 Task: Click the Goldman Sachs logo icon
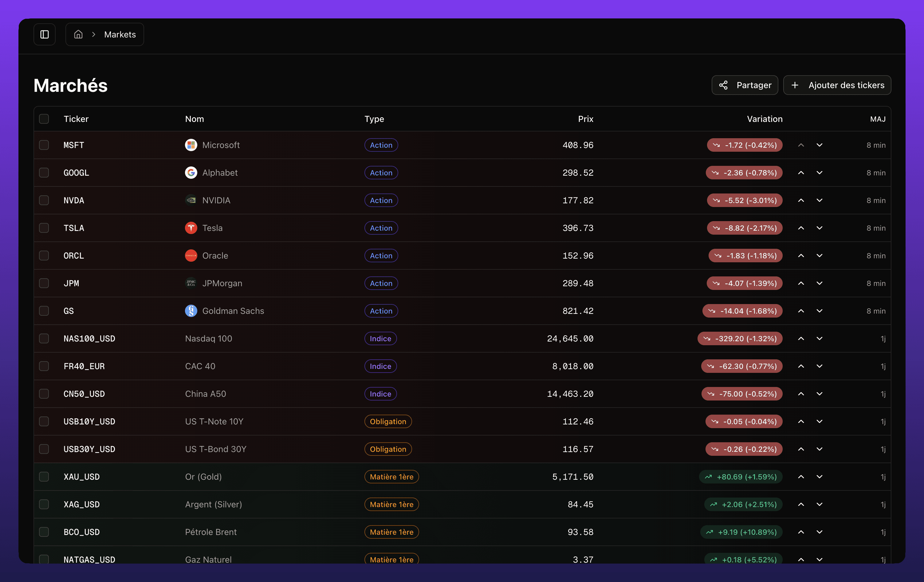point(191,311)
